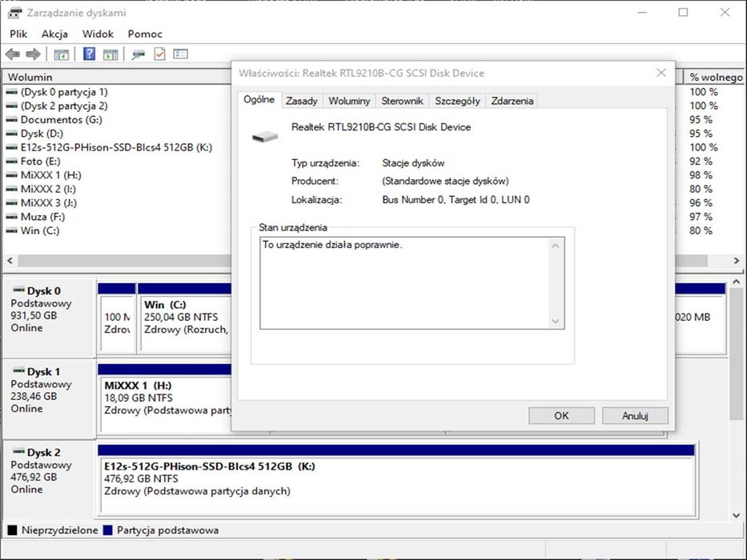Select the Dysk 2 disk icon
This screenshot has height=560, width=747.
(18, 451)
